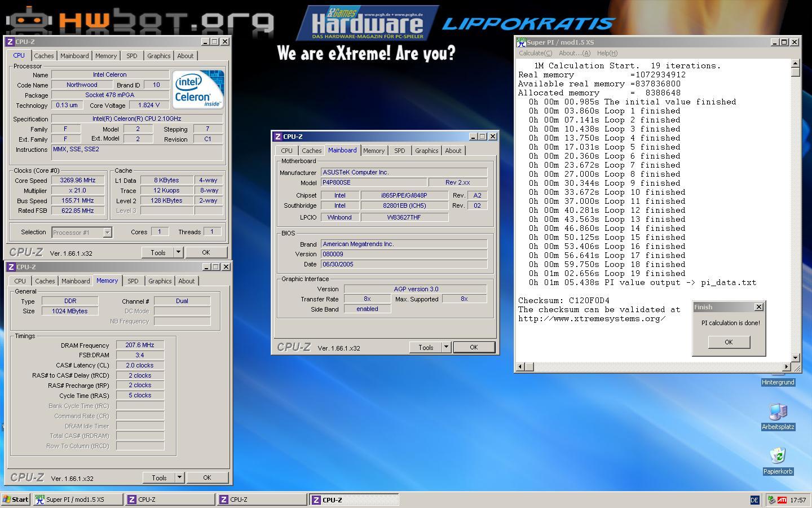Open the Help(H) menu in Super PI

pyautogui.click(x=607, y=53)
